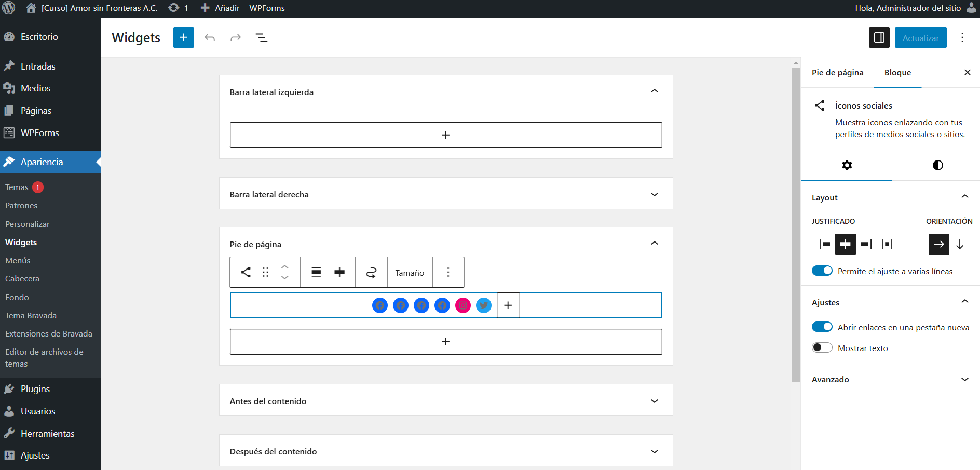Image resolution: width=980 pixels, height=470 pixels.
Task: Select vertical orientation down arrow
Action: (960, 244)
